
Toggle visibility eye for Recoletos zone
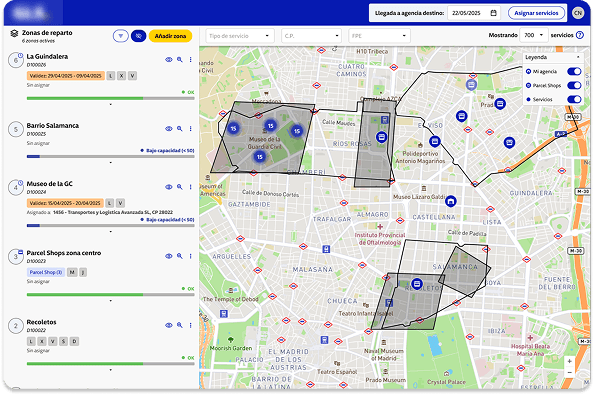coord(169,325)
